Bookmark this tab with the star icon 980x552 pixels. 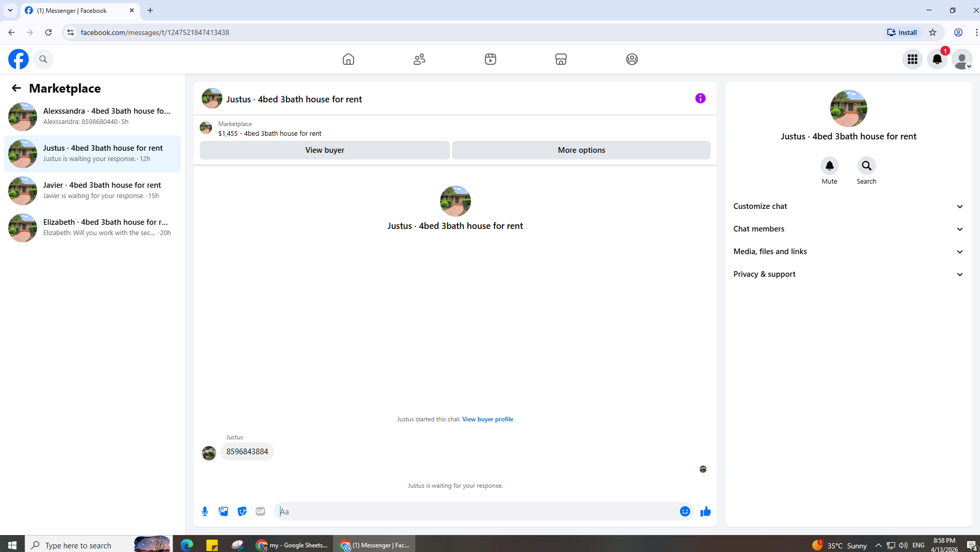933,32
